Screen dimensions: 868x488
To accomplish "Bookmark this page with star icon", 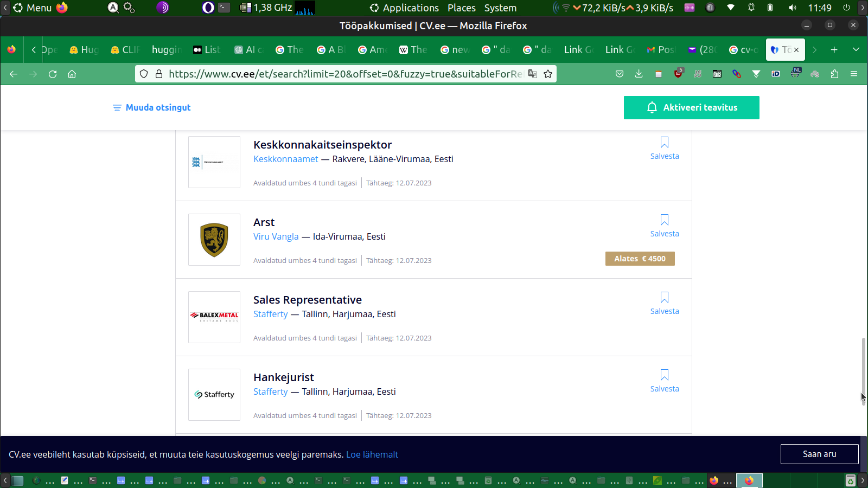I will pos(548,74).
